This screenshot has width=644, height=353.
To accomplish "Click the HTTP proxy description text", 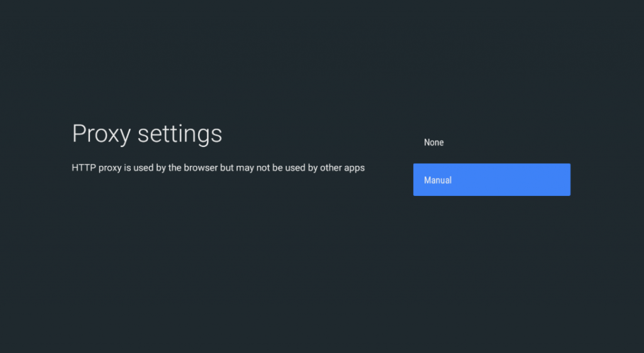I will (x=218, y=168).
